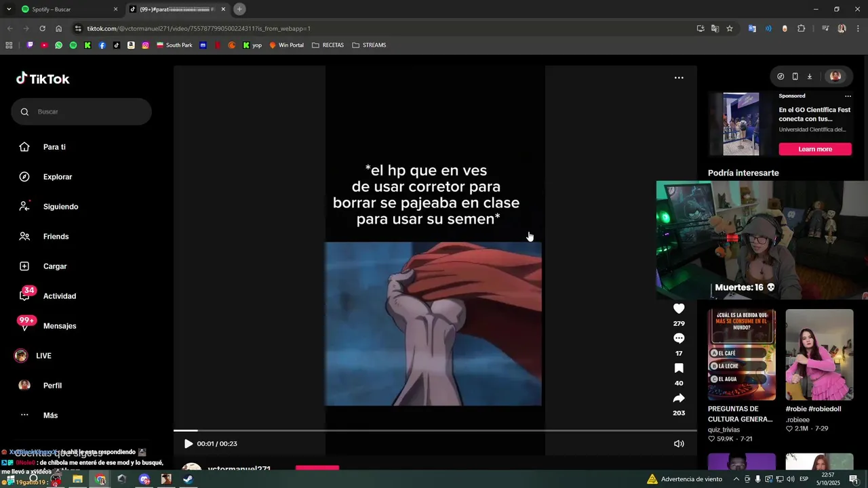Open the TikTok coins icon
868x488 pixels.
781,77
